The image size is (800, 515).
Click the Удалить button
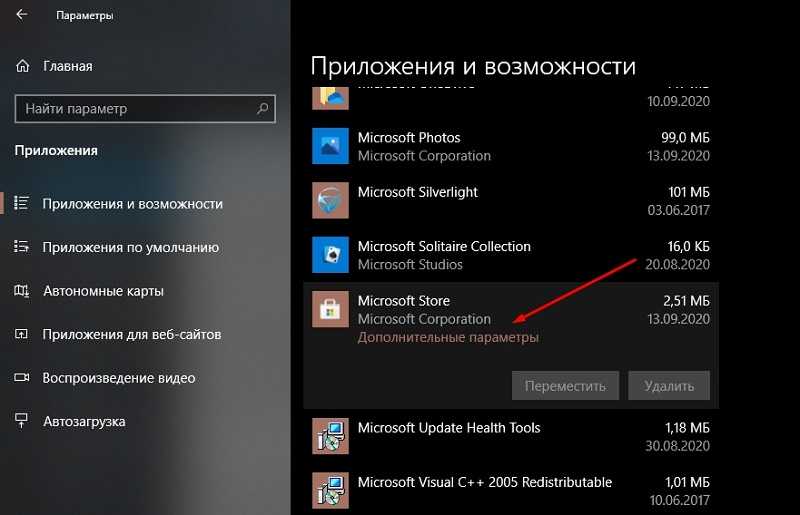(x=669, y=386)
